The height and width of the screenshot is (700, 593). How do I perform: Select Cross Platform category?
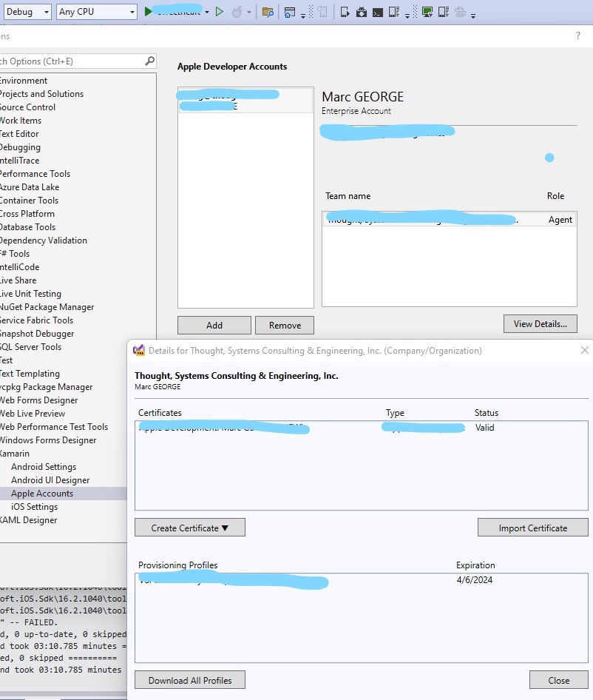coord(27,213)
